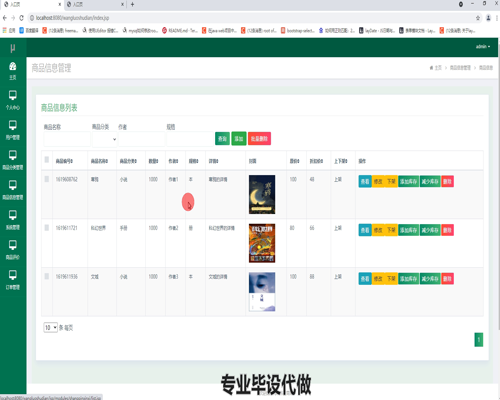500x400 pixels.
Task: Click 修改 for product 1619611721
Action: click(378, 230)
